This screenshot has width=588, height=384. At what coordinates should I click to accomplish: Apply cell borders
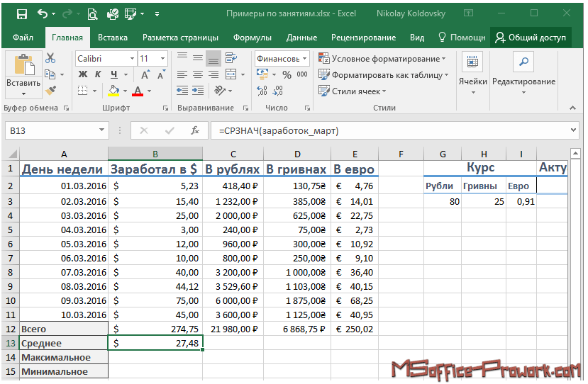click(x=82, y=90)
